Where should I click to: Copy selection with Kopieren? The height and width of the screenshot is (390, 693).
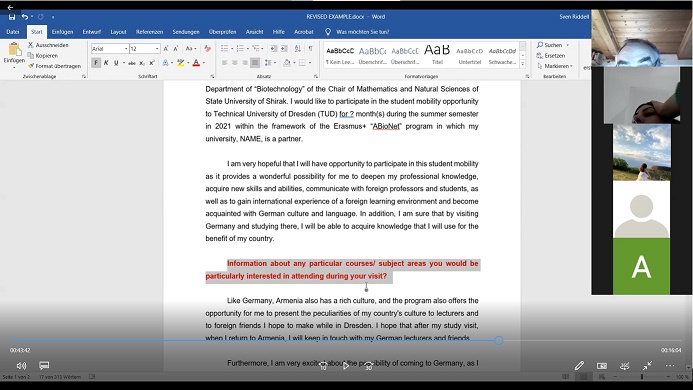43,56
